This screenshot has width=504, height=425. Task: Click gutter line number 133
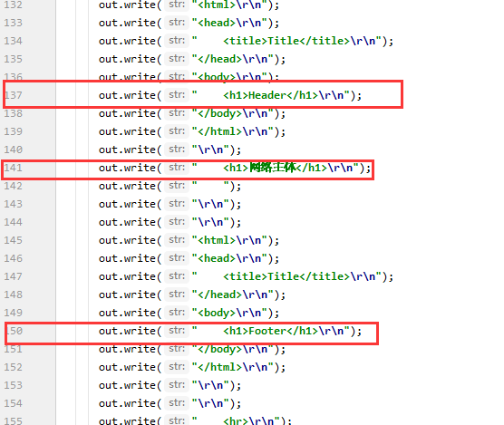14,23
